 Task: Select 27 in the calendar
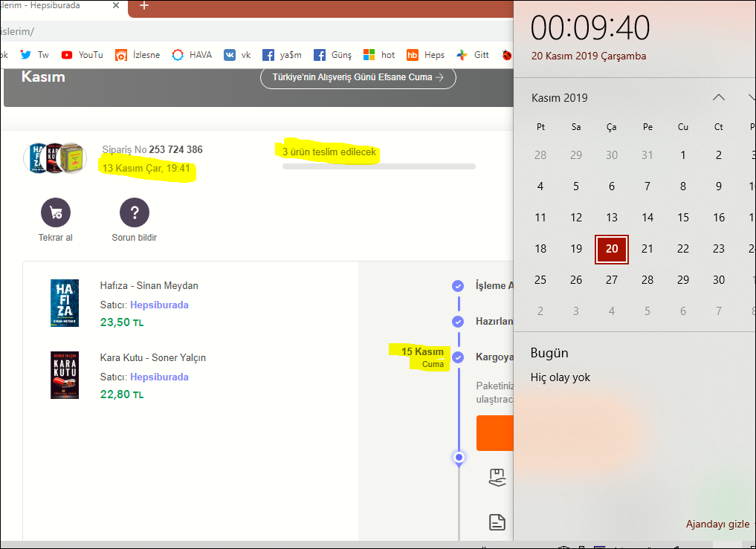611,280
